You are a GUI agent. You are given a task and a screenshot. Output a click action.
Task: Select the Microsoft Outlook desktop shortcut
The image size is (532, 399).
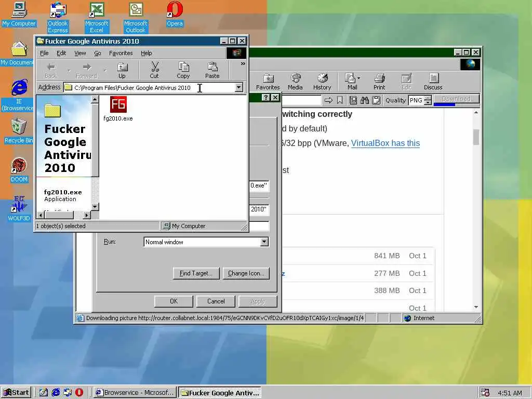pos(136,18)
